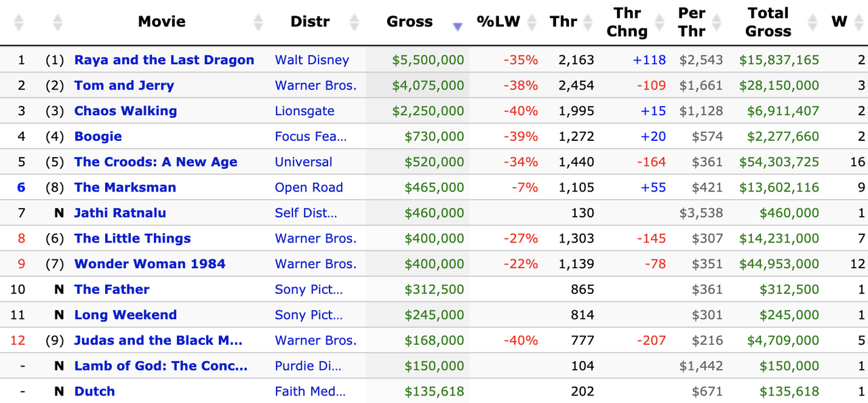Select the $135,618 gross for Dutch
This screenshot has height=403, width=868.
click(435, 391)
